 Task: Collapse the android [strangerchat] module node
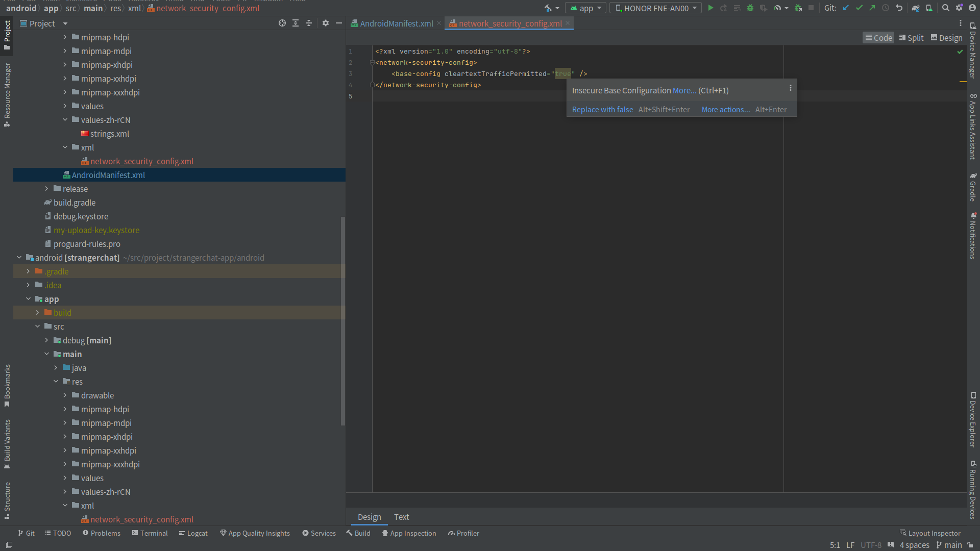click(19, 258)
